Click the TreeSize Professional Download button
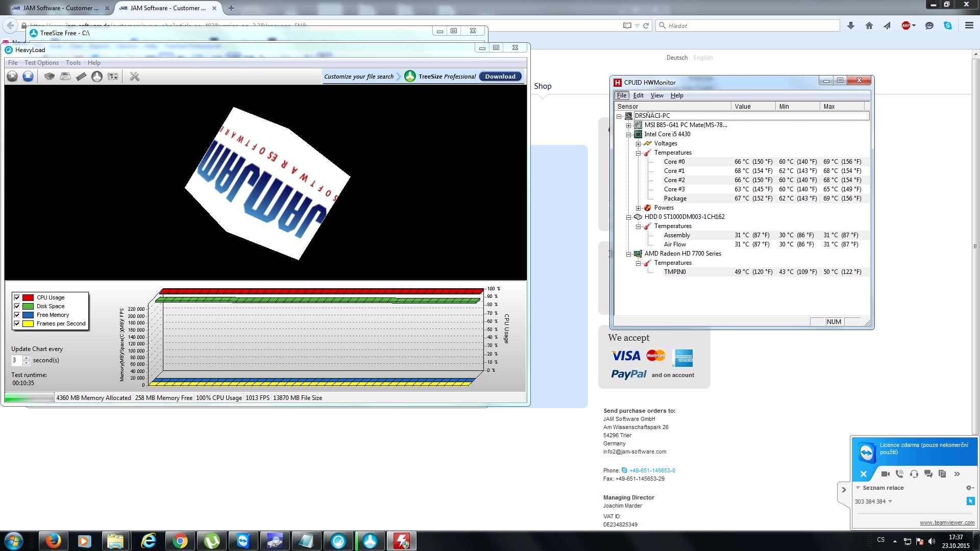The width and height of the screenshot is (980, 551). tap(500, 77)
